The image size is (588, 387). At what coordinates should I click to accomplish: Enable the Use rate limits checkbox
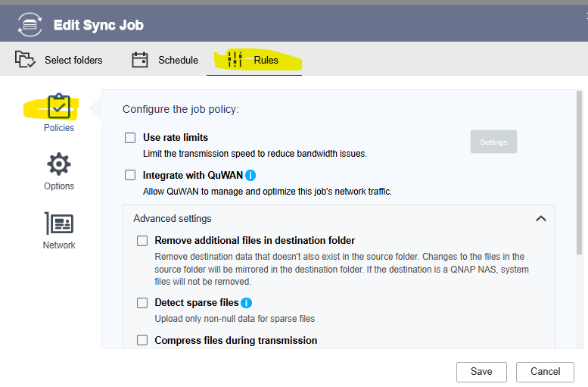coord(130,138)
